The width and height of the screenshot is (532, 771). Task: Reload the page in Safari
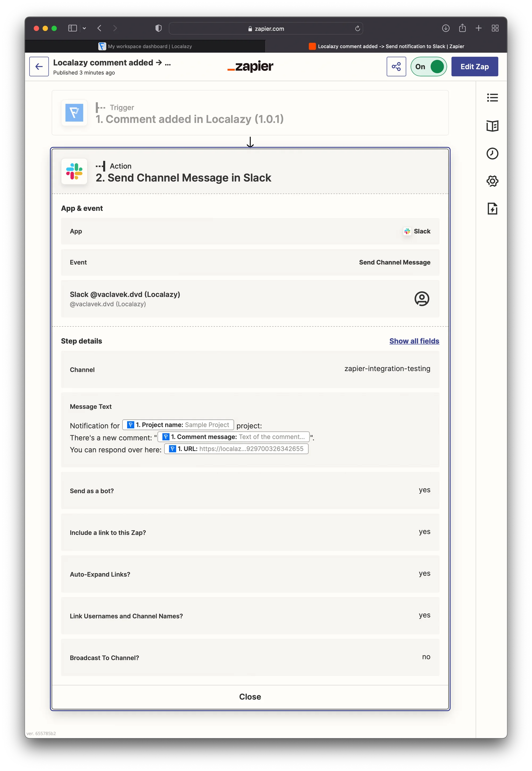(x=357, y=29)
